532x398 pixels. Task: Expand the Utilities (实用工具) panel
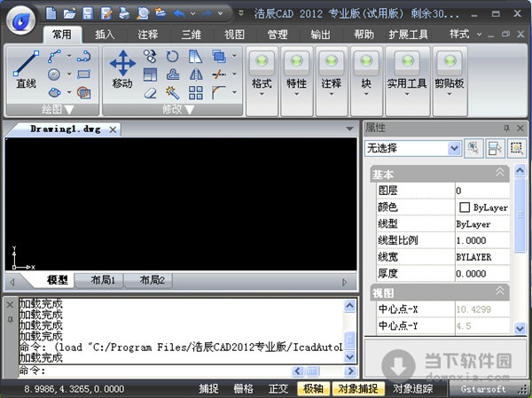click(407, 82)
